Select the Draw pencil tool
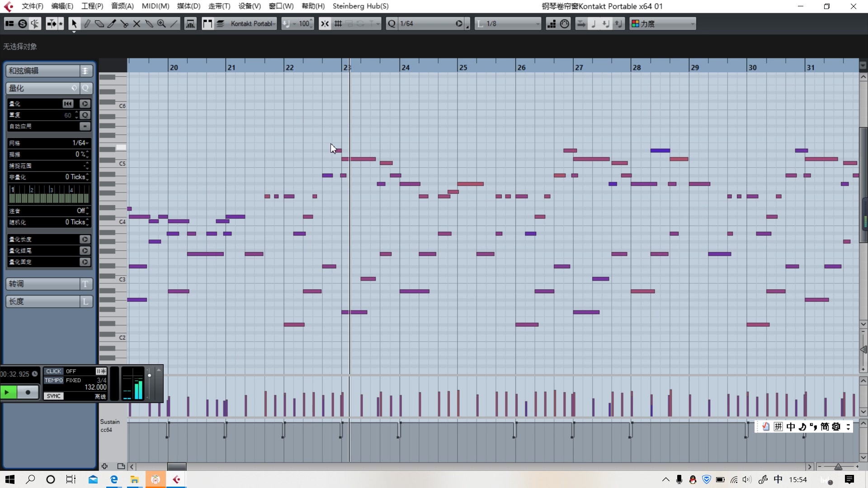 point(87,24)
